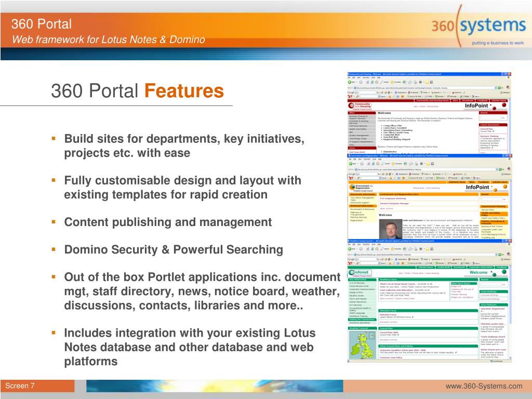Viewport: 532px width, 399px height.
Task: Select the "Screen 7" footer label
Action: (x=20, y=386)
